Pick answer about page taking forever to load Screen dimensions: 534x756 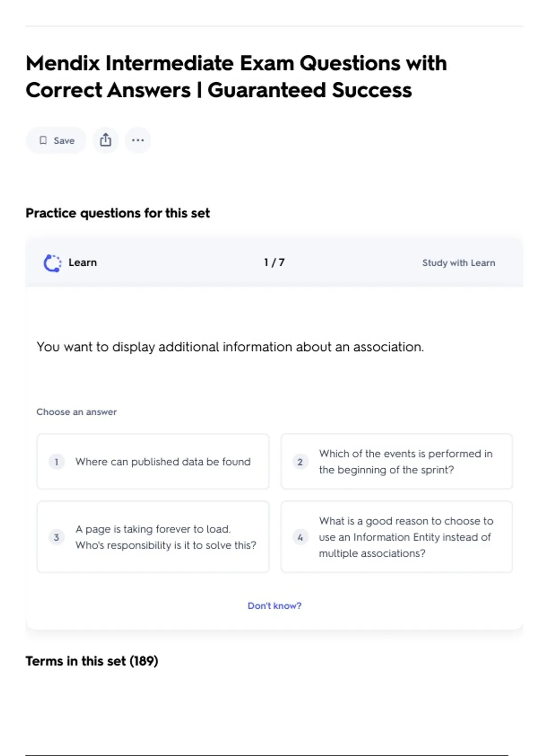point(166,537)
